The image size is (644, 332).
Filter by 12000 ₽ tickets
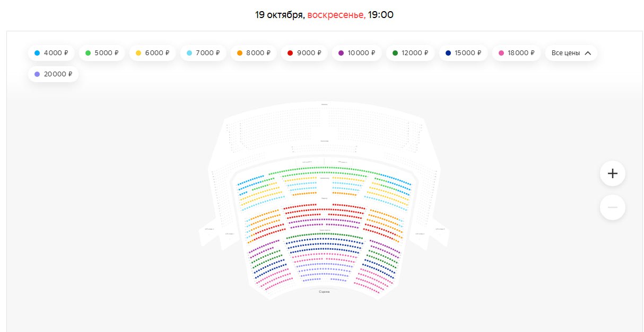(x=410, y=53)
